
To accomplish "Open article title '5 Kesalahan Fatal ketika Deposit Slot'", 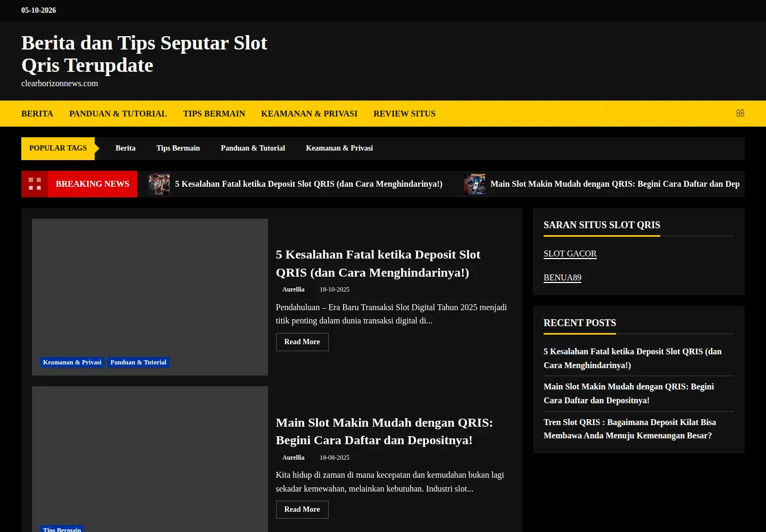I will pyautogui.click(x=378, y=263).
